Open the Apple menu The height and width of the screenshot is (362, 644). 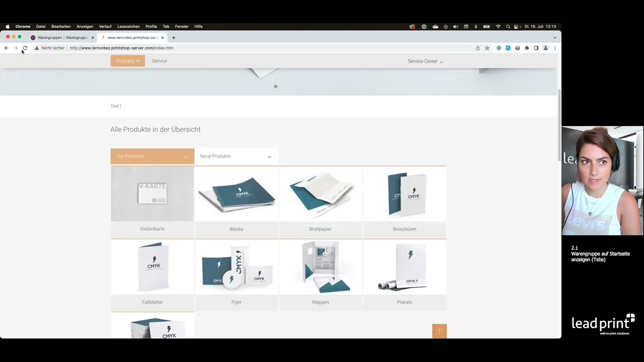tap(8, 27)
